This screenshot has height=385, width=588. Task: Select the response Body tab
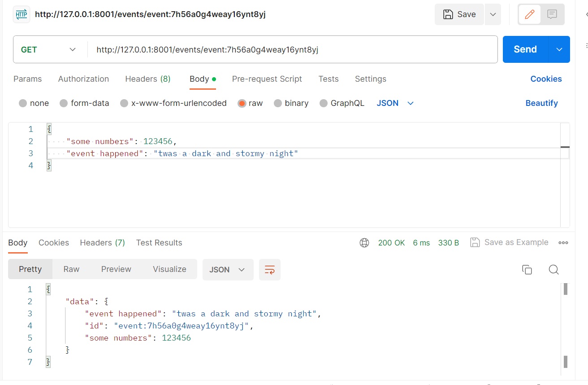17,243
